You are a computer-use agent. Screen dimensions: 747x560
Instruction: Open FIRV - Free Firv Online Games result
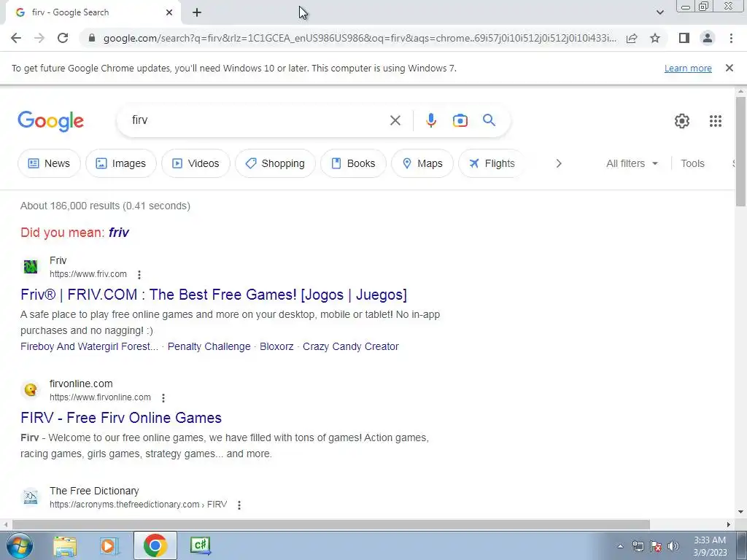[x=121, y=418]
